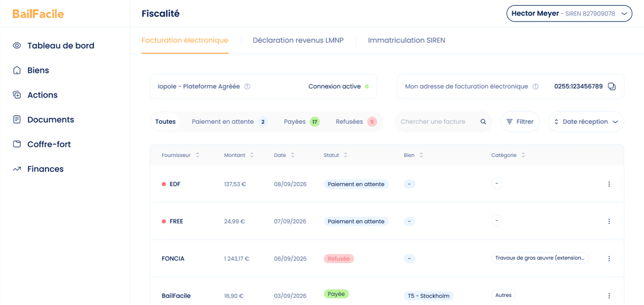Image resolution: width=644 pixels, height=305 pixels.
Task: Open Tableau de bord from the sidebar
Action: [x=54, y=45]
